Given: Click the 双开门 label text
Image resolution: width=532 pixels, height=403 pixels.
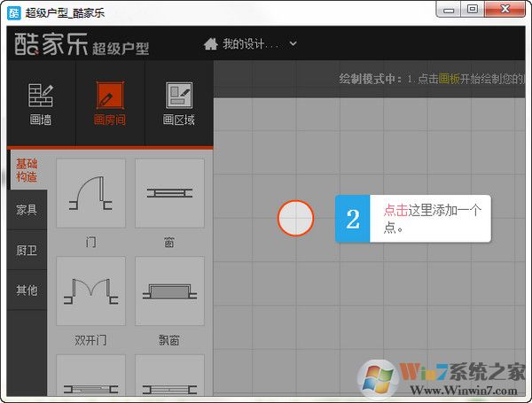Looking at the screenshot, I should pos(90,340).
